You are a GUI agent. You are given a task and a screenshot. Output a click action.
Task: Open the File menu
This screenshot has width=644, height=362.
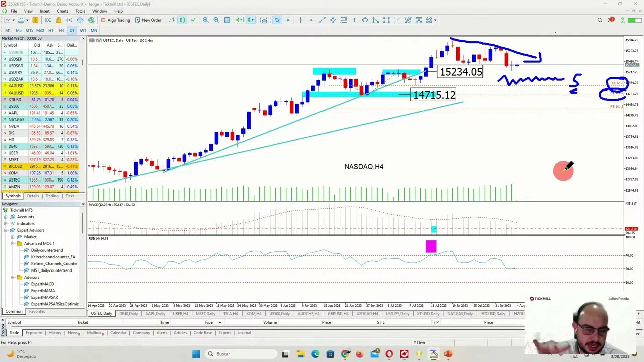click(x=14, y=11)
